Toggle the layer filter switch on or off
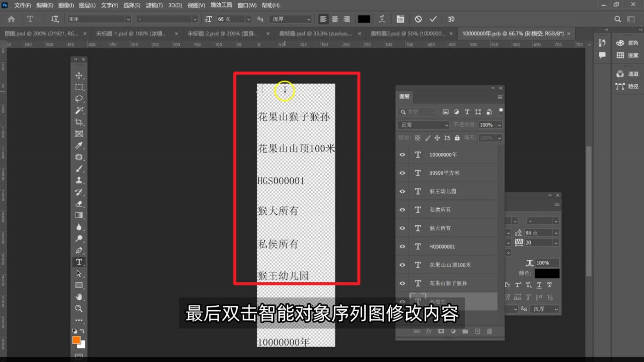This screenshot has height=362, width=644. tap(501, 112)
